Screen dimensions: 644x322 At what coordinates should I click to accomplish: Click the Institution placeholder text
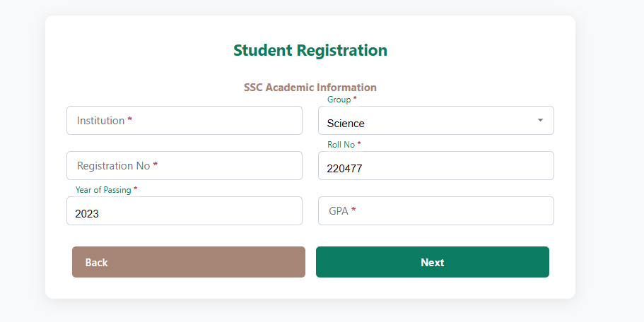(100, 121)
